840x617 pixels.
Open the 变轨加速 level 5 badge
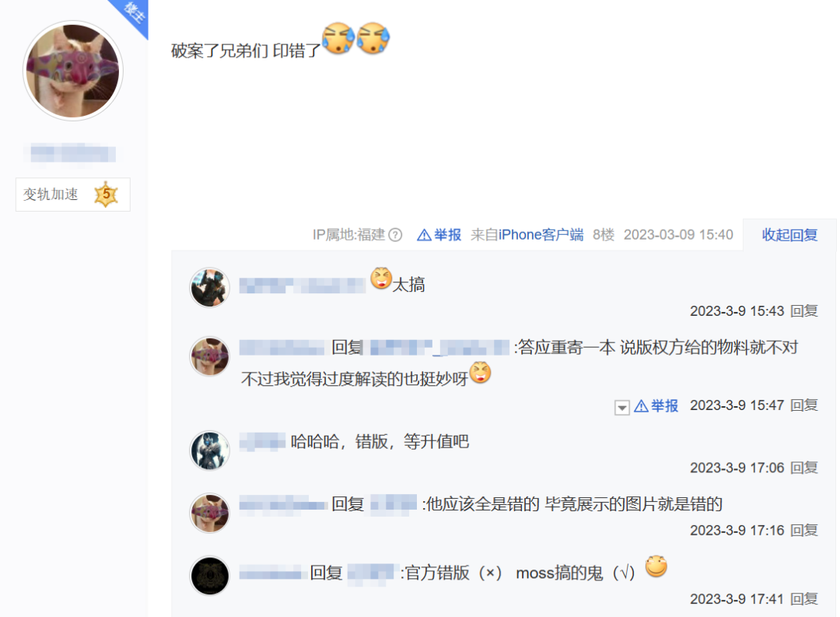click(x=73, y=195)
